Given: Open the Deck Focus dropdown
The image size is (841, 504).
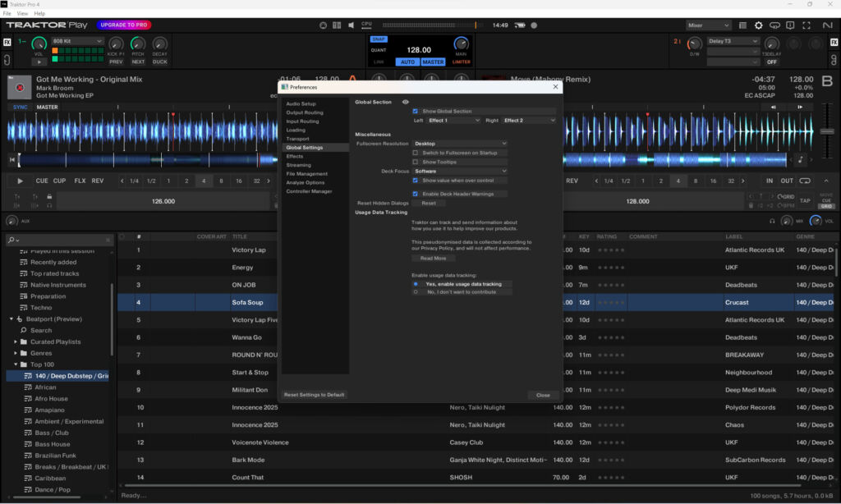Looking at the screenshot, I should pos(460,171).
